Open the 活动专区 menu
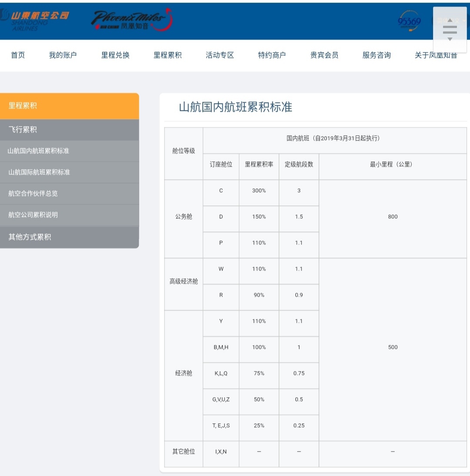 pyautogui.click(x=220, y=55)
